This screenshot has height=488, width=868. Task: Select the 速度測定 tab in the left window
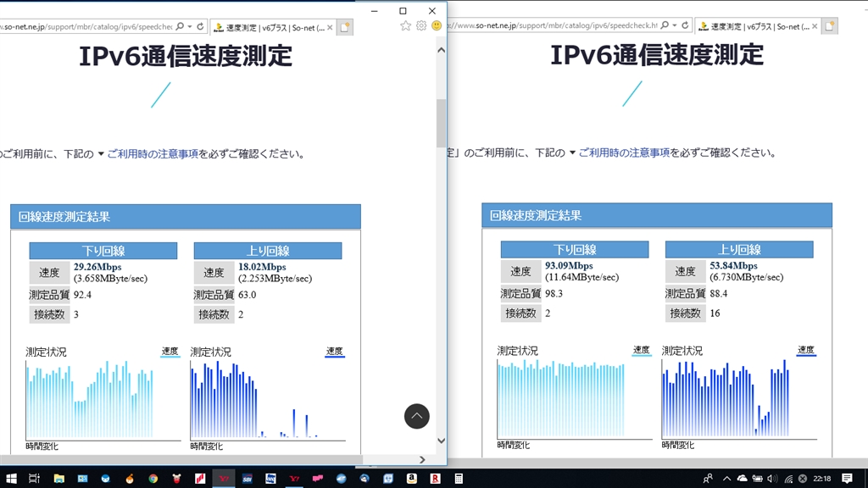point(273,27)
